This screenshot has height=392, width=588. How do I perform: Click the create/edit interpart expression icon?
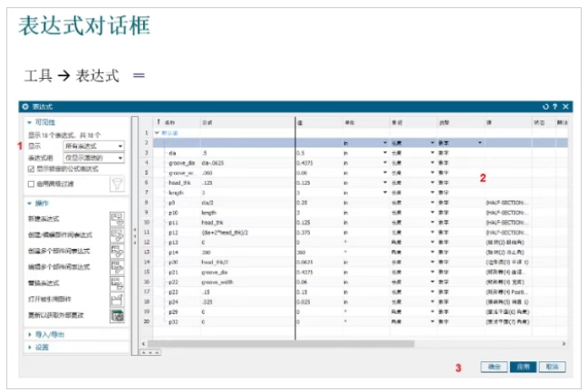pyautogui.click(x=117, y=235)
